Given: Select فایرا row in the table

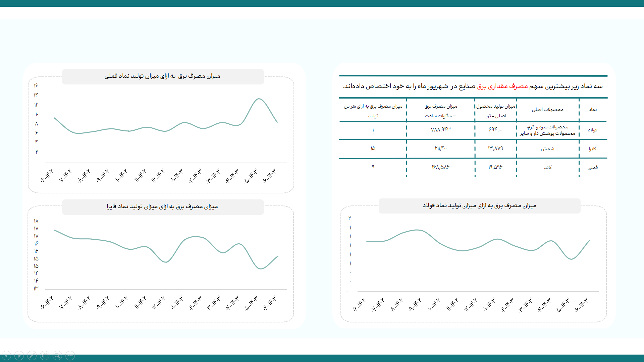Looking at the screenshot, I should coord(478,149).
